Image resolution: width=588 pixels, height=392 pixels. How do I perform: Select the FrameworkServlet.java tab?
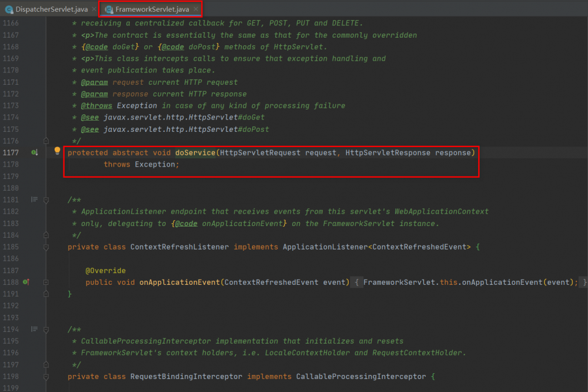(x=151, y=9)
